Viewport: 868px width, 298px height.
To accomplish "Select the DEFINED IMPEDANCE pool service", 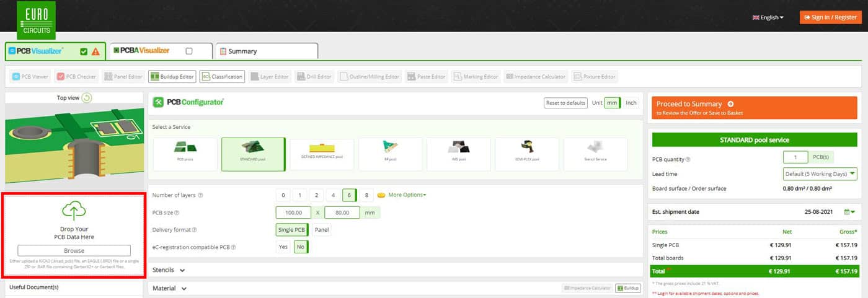I will tap(322, 154).
